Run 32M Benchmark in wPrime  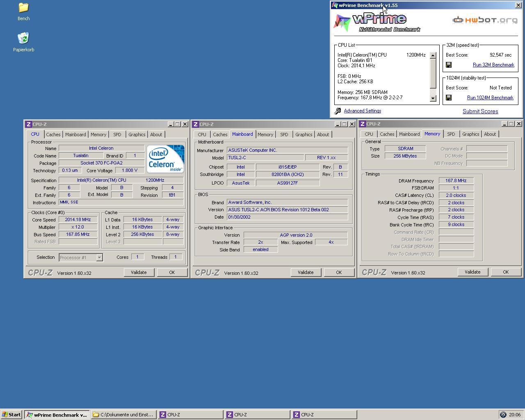pos(493,65)
